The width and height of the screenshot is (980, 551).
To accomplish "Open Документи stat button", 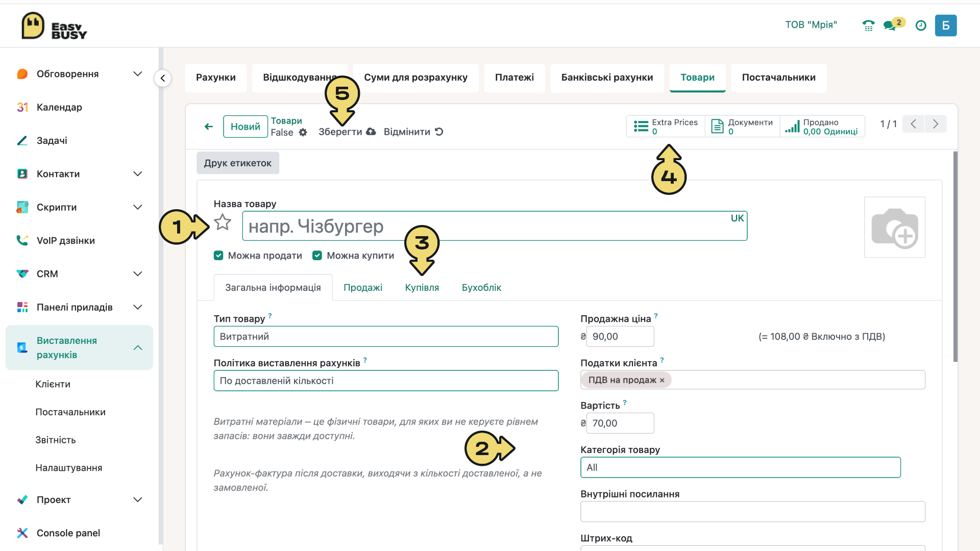I will (x=742, y=127).
